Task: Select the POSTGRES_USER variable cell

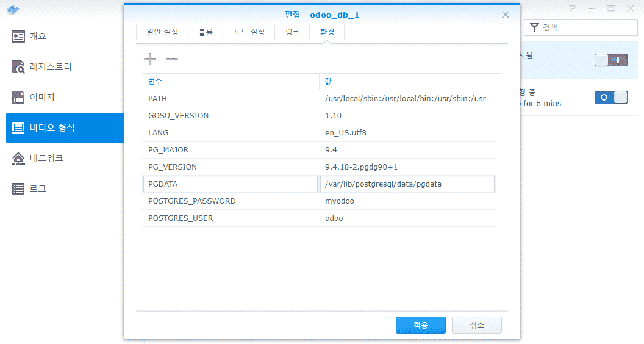Action: tap(231, 218)
